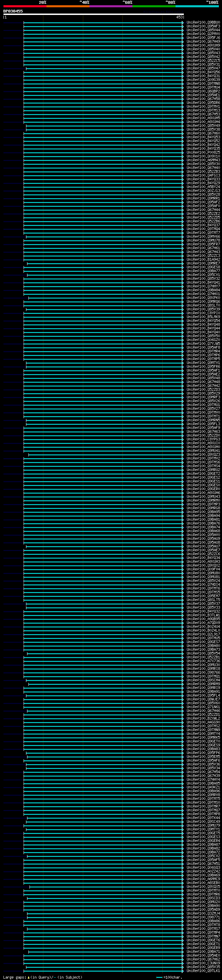Select hit label UniRef100_A4GG90
Viewport: 222px width, 980px height.
click(x=203, y=722)
